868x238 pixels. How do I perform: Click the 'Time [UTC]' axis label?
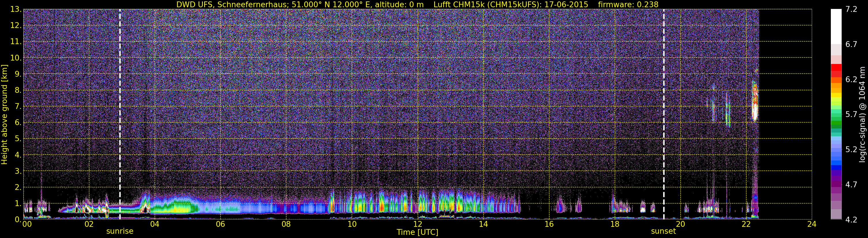click(417, 232)
